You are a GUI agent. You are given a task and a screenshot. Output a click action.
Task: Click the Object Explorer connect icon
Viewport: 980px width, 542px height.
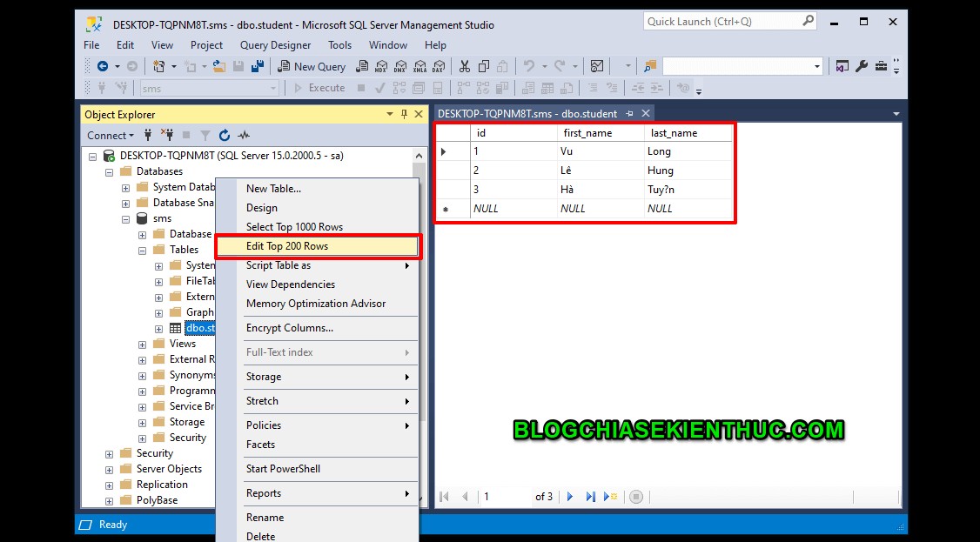pyautogui.click(x=148, y=135)
